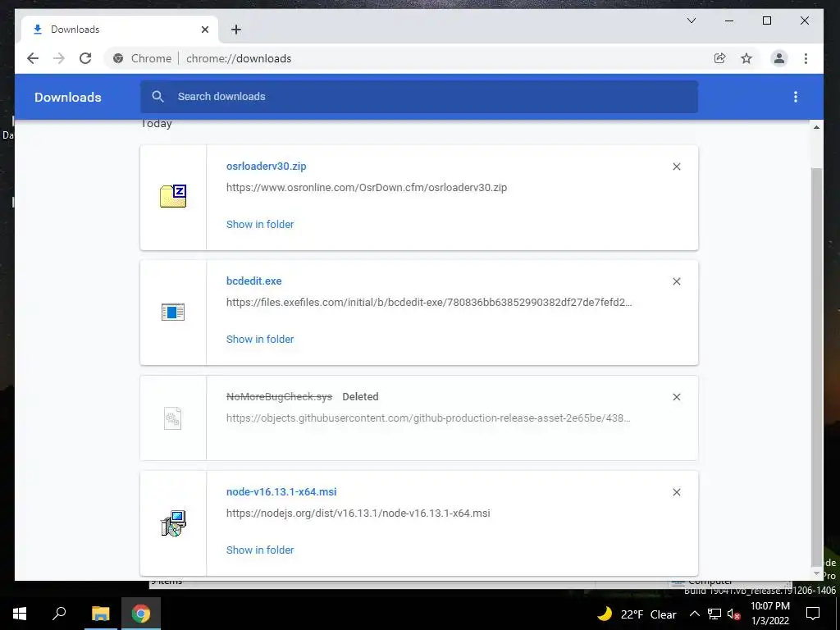Screen dimensions: 840x630
Task: Click the Chrome taskbar icon
Action: coord(141,614)
